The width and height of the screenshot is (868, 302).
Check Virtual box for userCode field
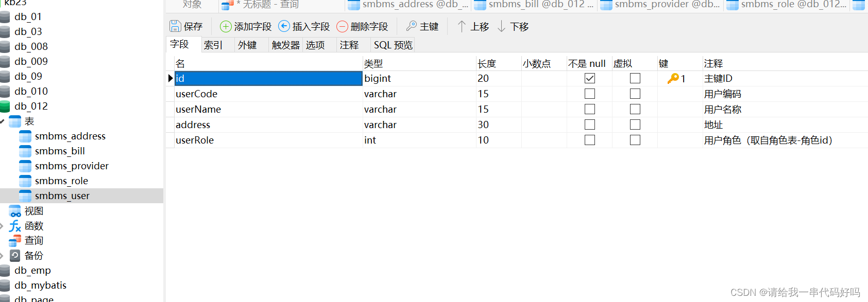tap(635, 94)
